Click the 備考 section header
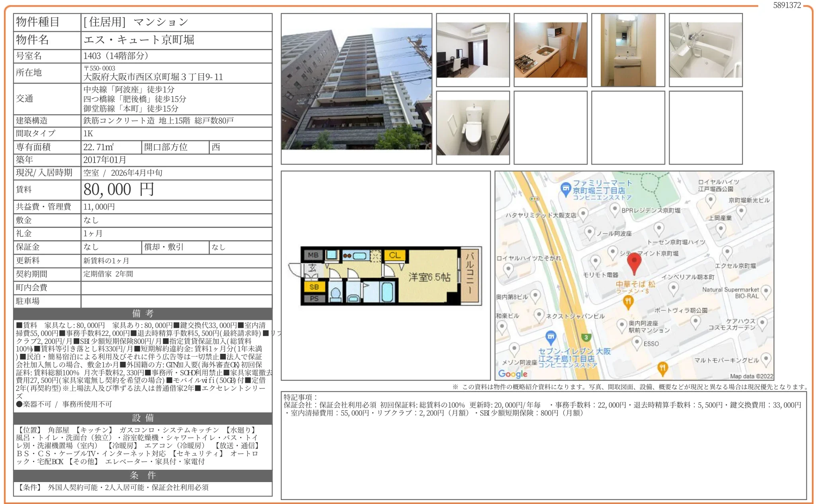 click(x=143, y=314)
